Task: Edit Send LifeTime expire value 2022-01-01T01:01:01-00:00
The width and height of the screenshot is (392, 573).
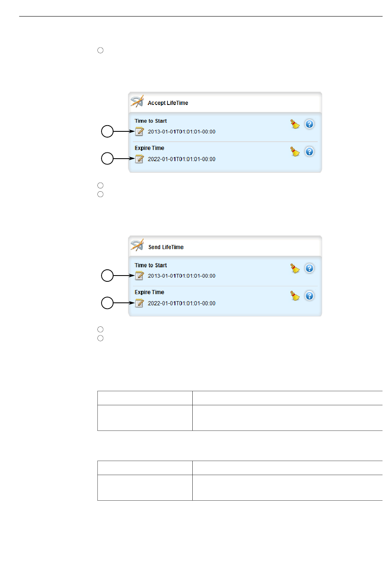Action: 182,303
